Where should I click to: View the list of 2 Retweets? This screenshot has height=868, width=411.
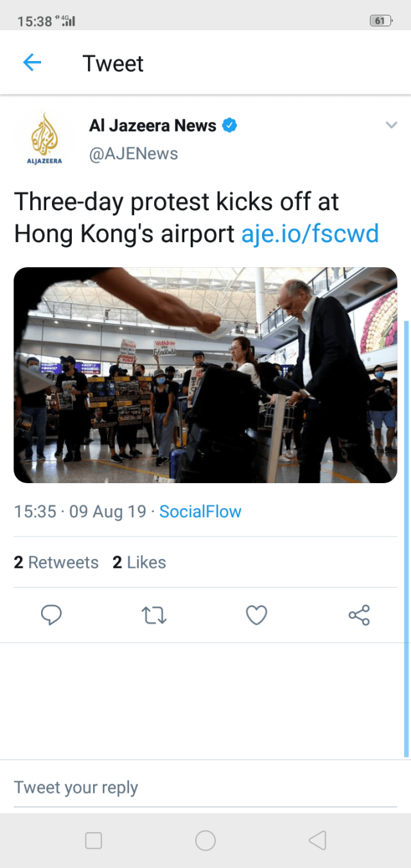click(56, 562)
